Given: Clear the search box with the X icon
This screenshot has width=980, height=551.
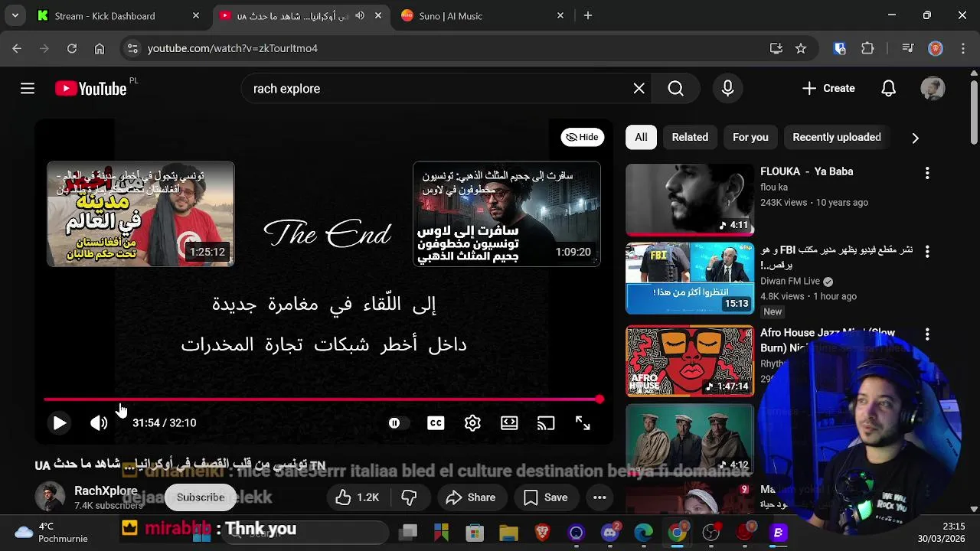Looking at the screenshot, I should point(639,89).
